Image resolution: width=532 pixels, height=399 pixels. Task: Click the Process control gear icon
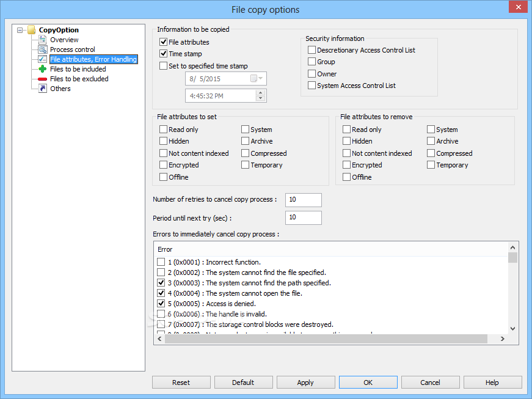(x=42, y=49)
